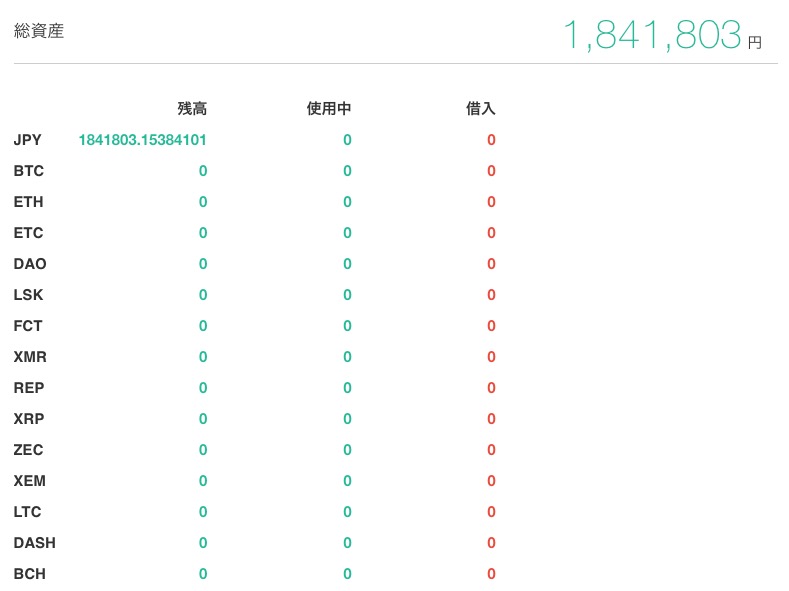Image resolution: width=789 pixels, height=591 pixels.
Task: Select the ETH 残高 balance value
Action: [203, 202]
